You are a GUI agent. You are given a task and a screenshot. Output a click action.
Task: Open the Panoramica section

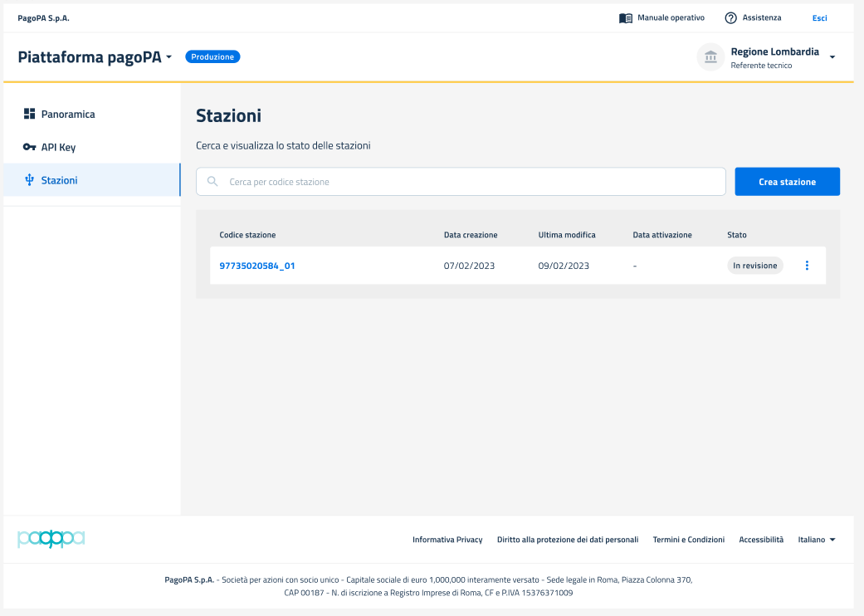coord(68,114)
